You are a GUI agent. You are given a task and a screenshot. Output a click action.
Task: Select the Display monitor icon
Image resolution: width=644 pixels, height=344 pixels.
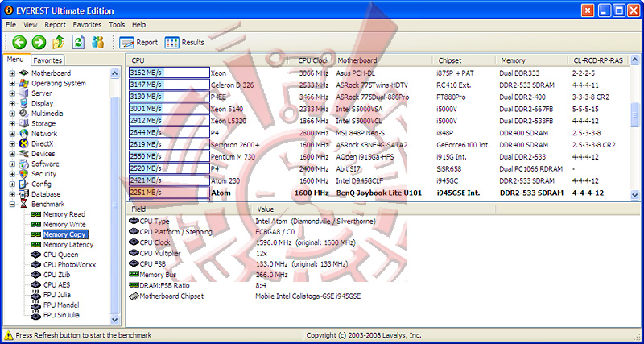(24, 104)
